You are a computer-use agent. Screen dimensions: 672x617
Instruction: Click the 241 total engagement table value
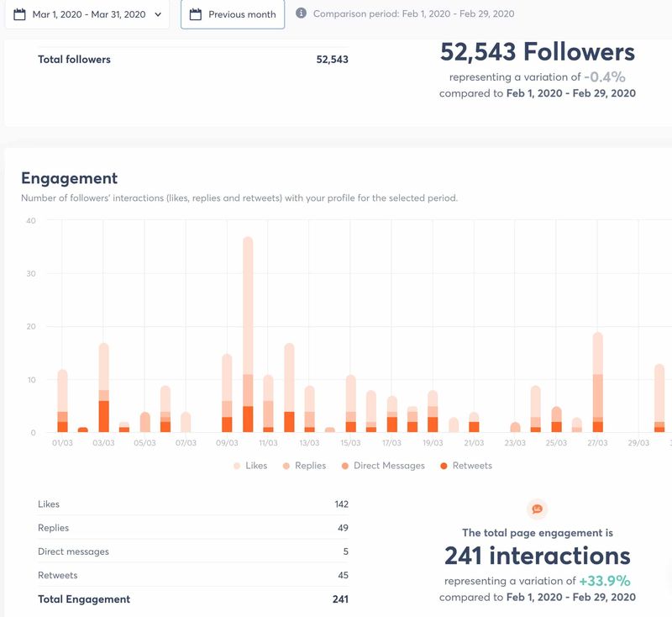(340, 599)
